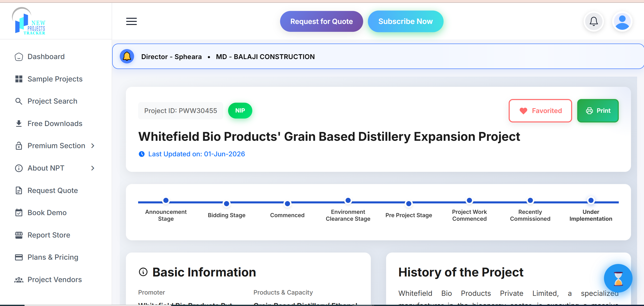Screen dimensions: 644x306
Task: Open Project Vendors page
Action: click(55, 280)
